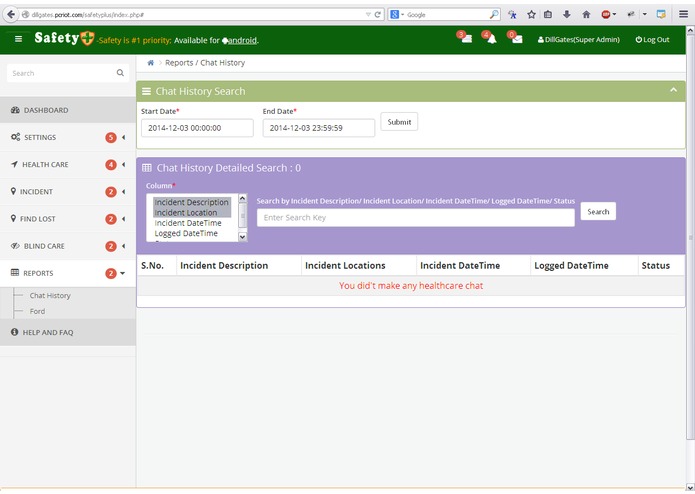
Task: Open bell notifications icon with badge 4
Action: click(490, 38)
